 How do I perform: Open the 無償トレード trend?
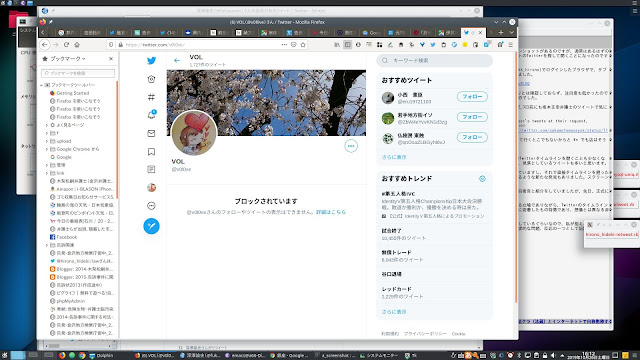[434, 256]
